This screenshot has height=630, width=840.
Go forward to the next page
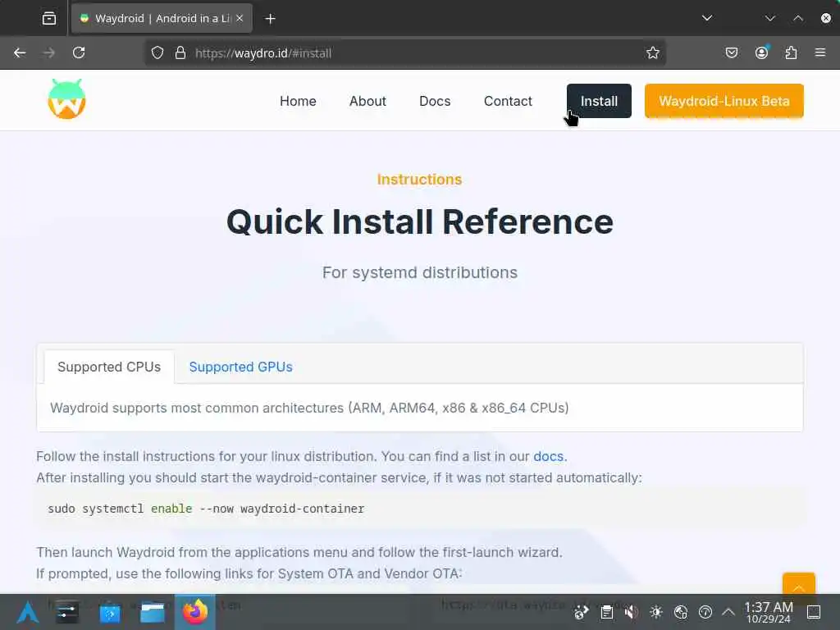[48, 52]
